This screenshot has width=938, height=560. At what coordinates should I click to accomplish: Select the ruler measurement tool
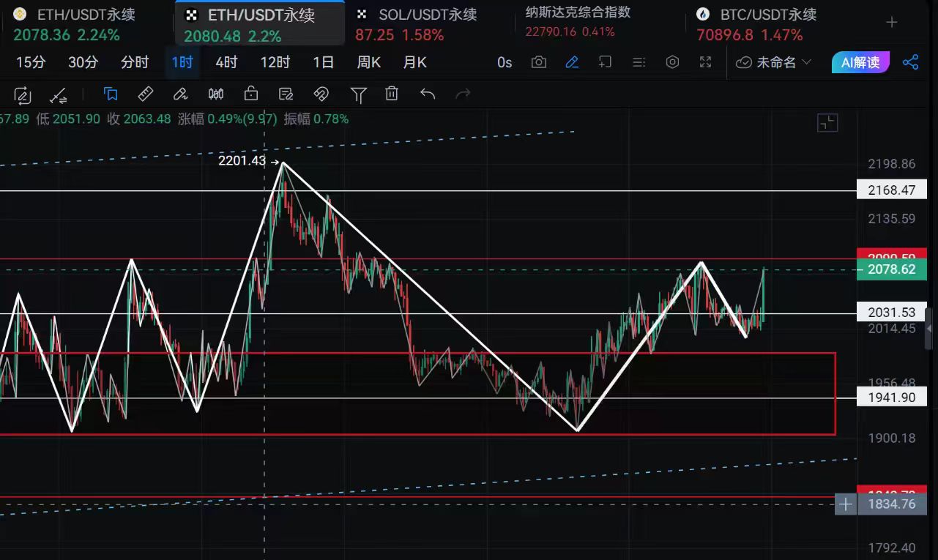(146, 94)
